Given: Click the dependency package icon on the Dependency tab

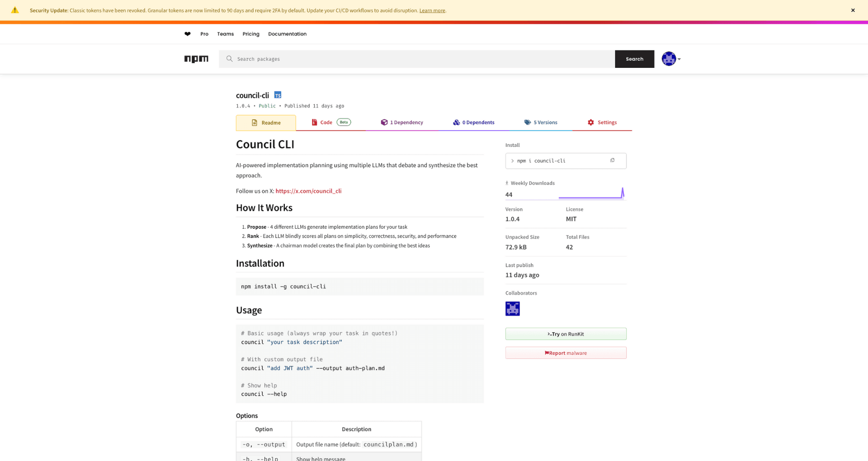Looking at the screenshot, I should click(x=384, y=122).
